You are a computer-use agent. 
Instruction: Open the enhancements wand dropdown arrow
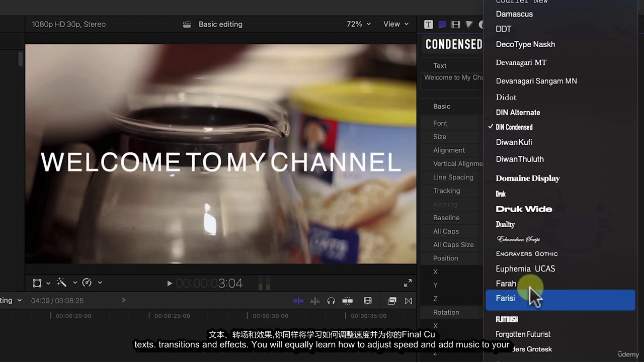pyautogui.click(x=75, y=283)
